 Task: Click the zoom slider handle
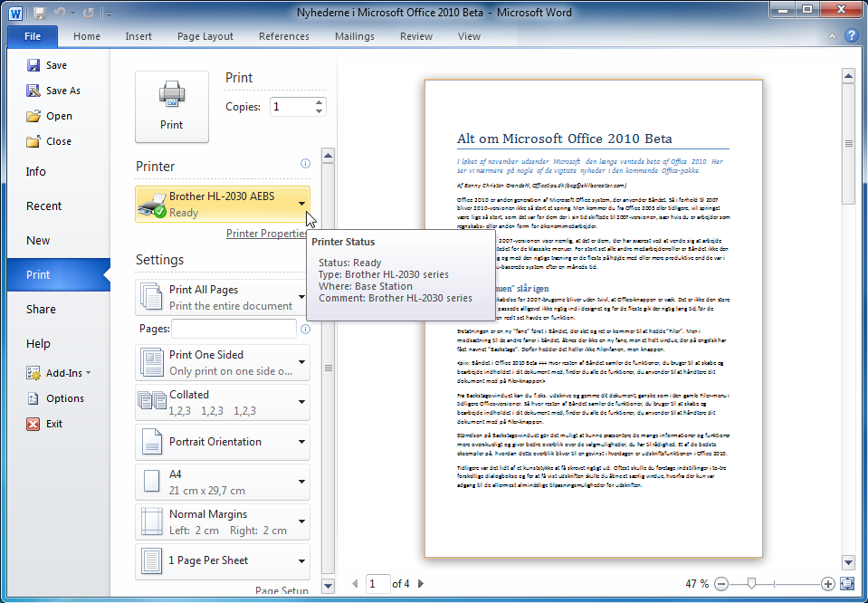tap(749, 584)
